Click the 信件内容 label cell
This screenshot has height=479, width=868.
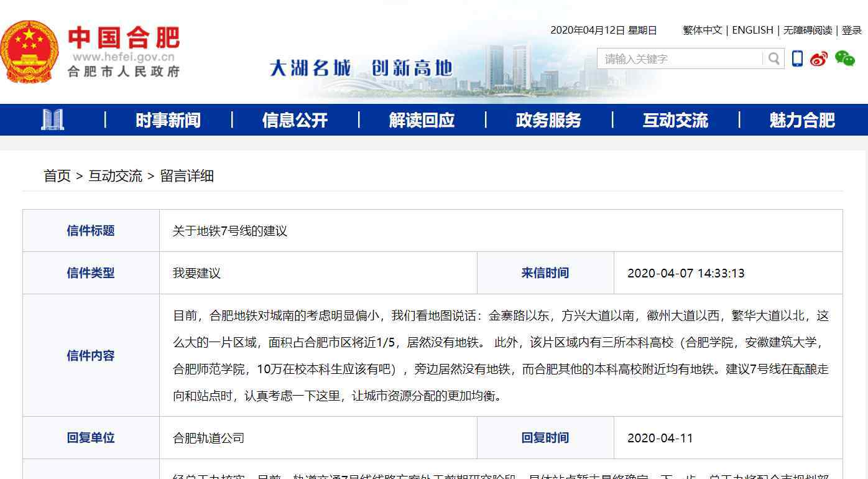(91, 355)
